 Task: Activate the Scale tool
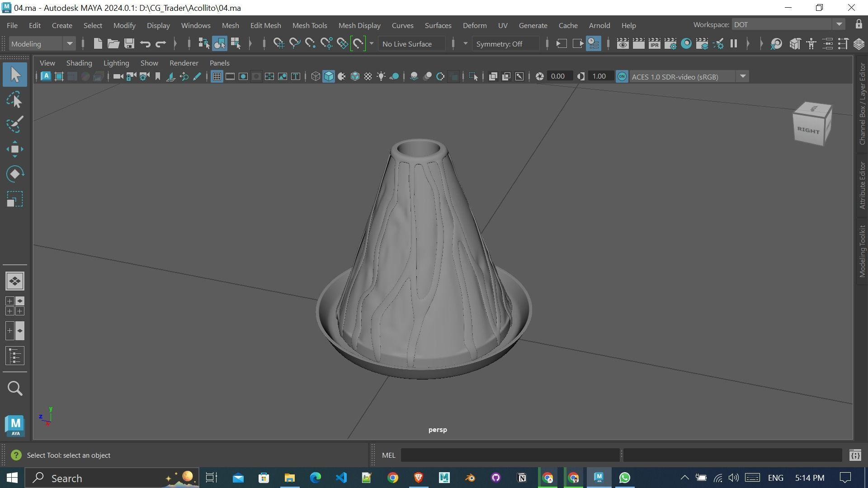tap(15, 199)
